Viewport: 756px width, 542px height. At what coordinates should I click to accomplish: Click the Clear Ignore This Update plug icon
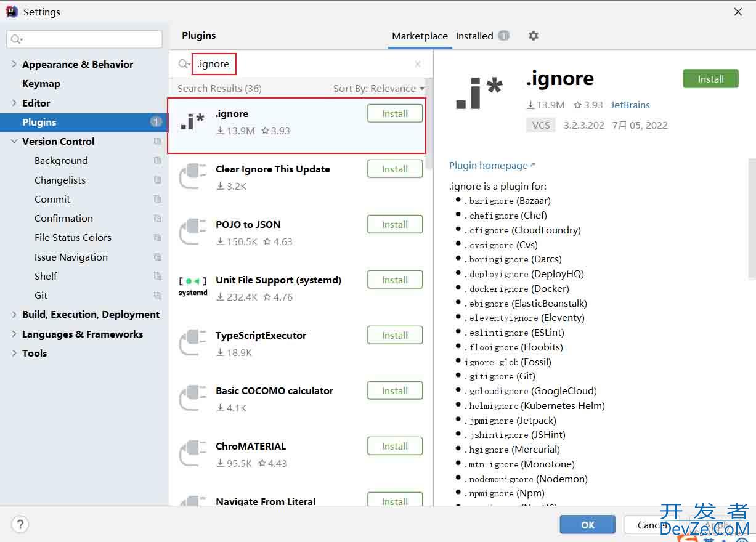click(192, 177)
